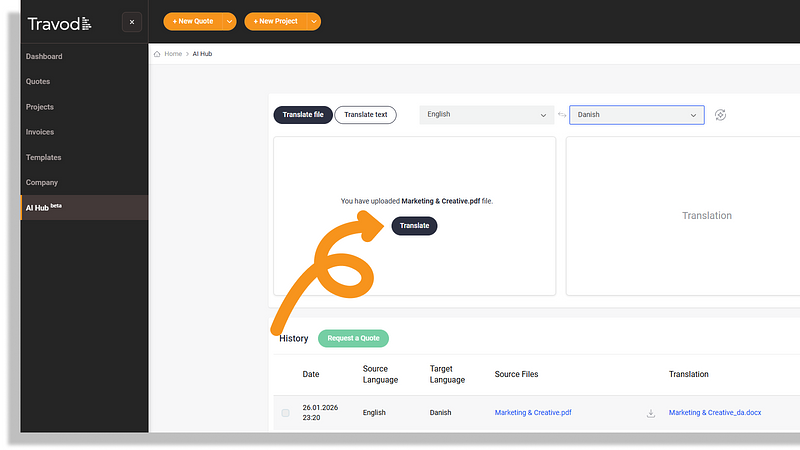800x450 pixels.
Task: Click the Source Files column header
Action: (516, 374)
